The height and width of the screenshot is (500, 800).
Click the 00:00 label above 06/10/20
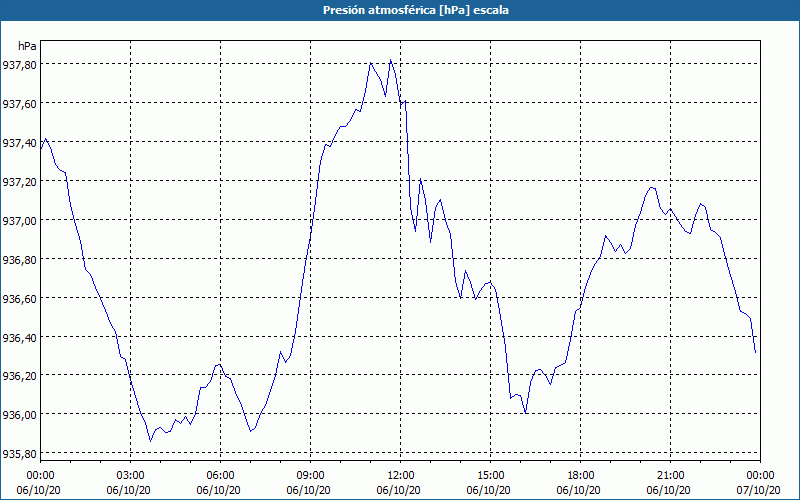point(41,476)
